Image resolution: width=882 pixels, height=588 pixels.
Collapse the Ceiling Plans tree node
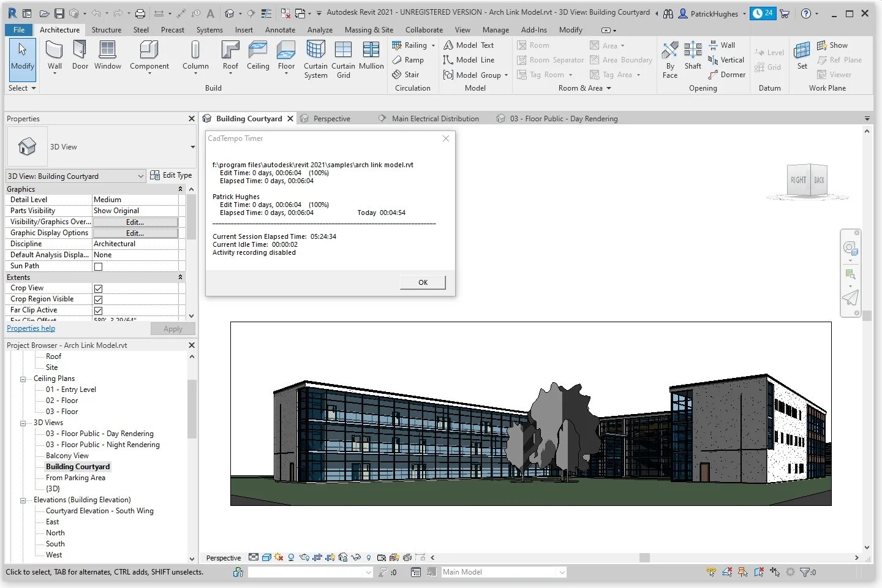tap(23, 379)
